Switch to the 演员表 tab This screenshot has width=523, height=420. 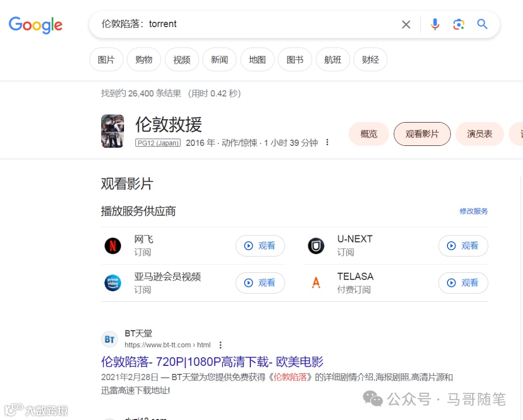coord(479,134)
